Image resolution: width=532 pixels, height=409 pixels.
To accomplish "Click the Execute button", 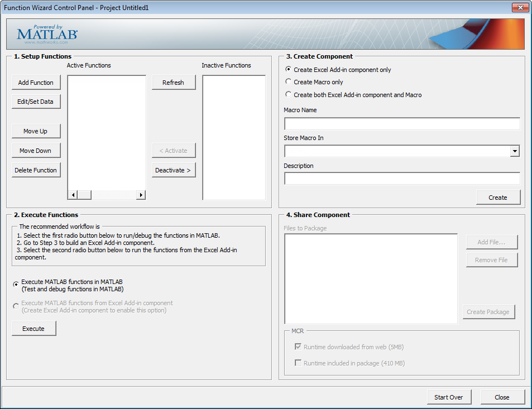I will (34, 328).
